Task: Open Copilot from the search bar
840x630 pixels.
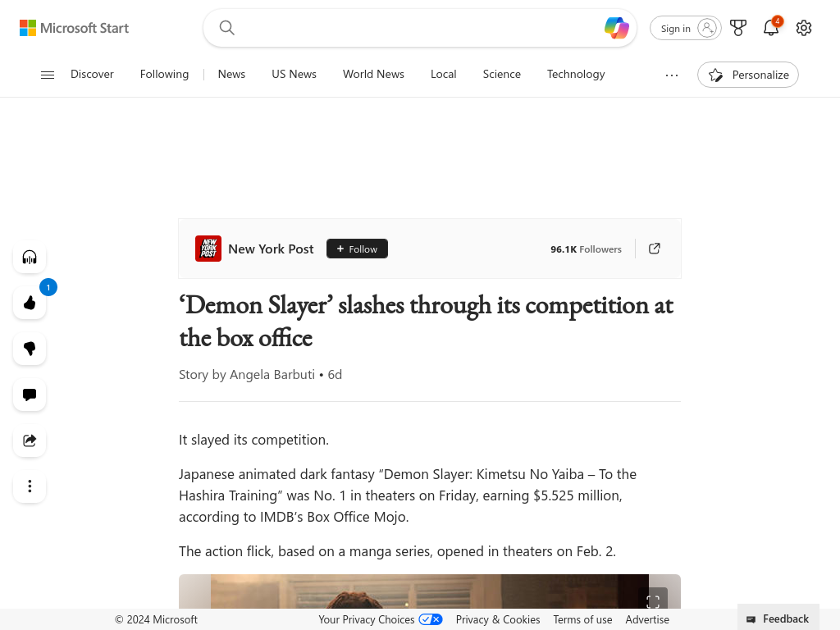Action: (617, 28)
